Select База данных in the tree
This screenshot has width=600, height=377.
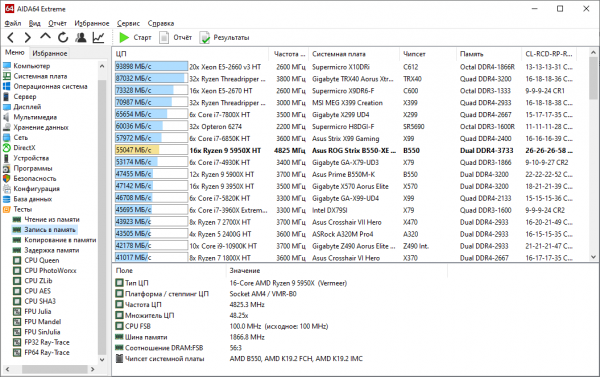pos(33,199)
